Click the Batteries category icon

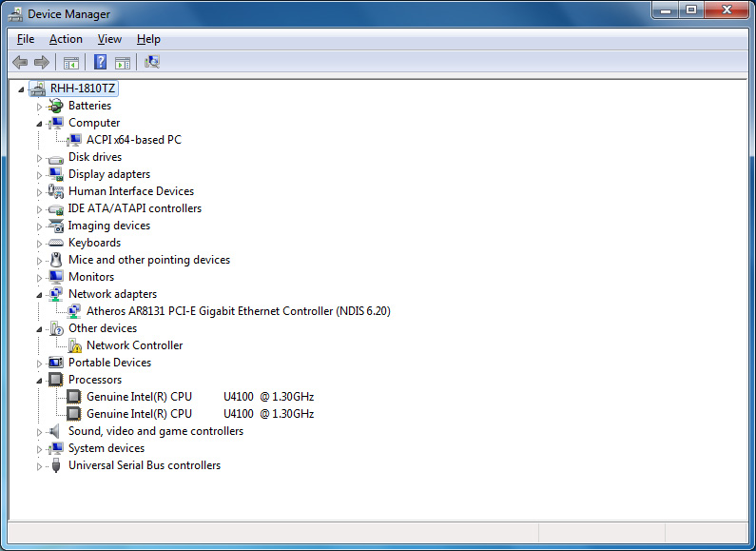pyautogui.click(x=56, y=106)
